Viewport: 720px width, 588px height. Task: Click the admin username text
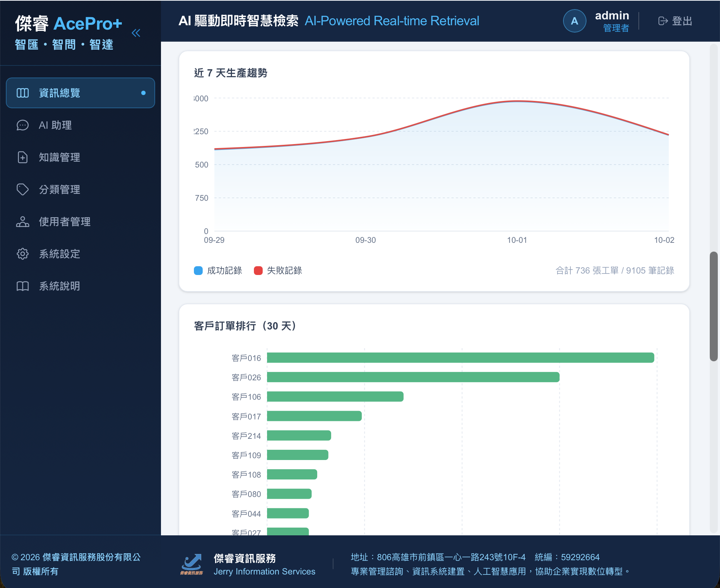[612, 15]
